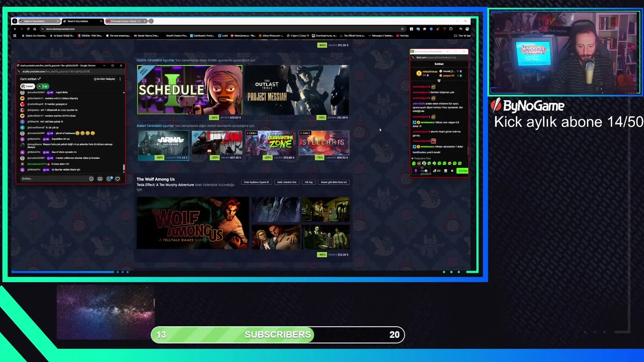Click the purple icon in Kick chat footer
644x362 pixels.
pyautogui.click(x=416, y=171)
